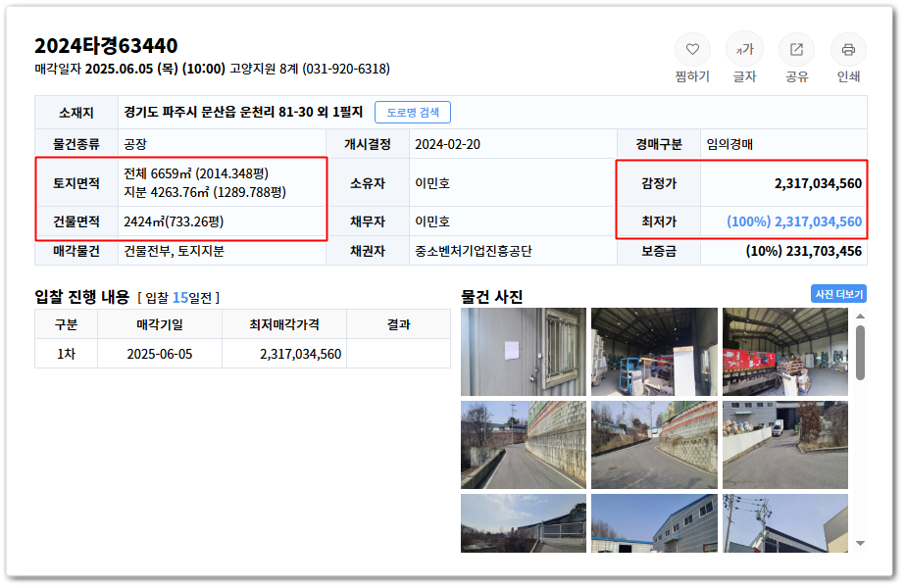Click the 채무자 name 이민호
Screen dimensions: 905x588
tap(432, 221)
